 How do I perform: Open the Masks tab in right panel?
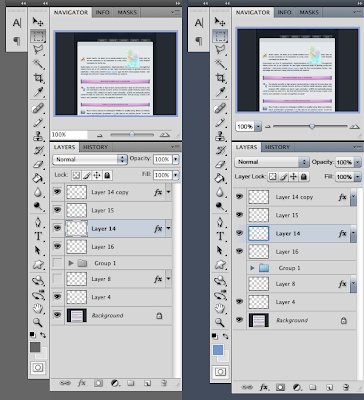309,12
